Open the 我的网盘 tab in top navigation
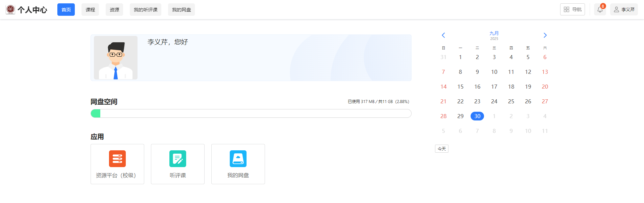Image resolution: width=644 pixels, height=203 pixels. click(181, 10)
